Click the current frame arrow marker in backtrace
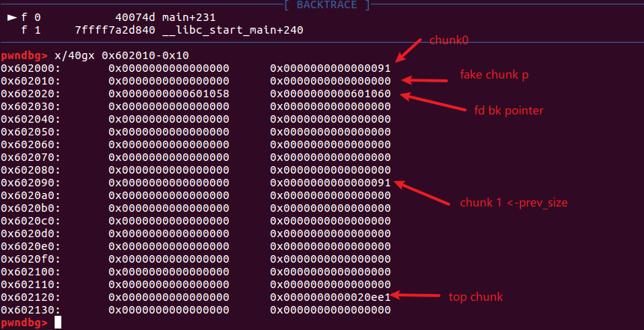The image size is (644, 330). click(13, 18)
